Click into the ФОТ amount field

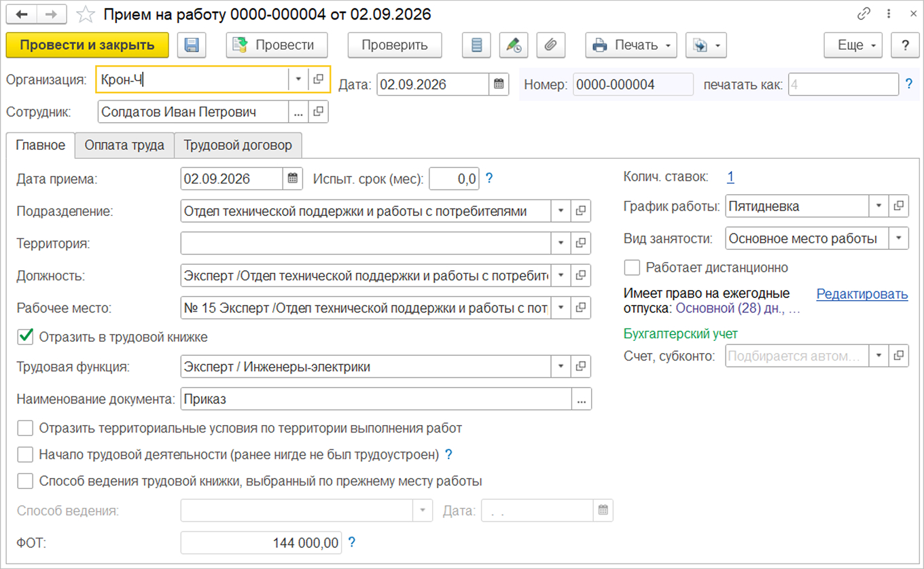(262, 543)
